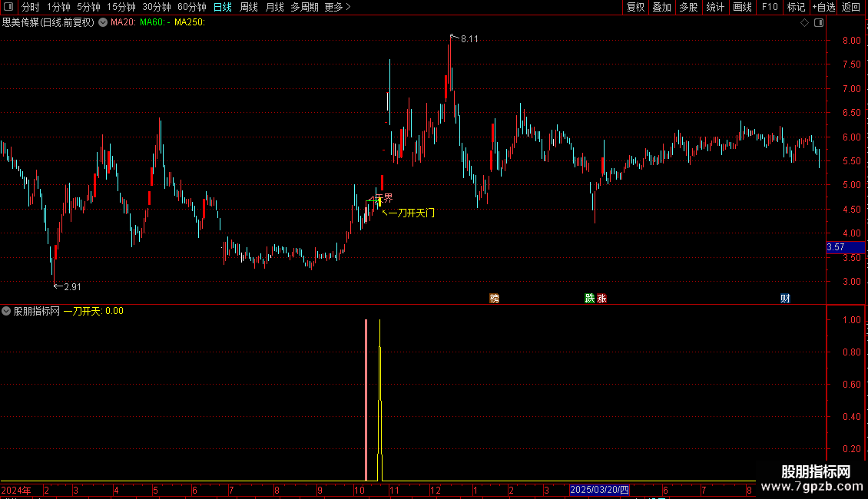Open F10 company info
The height and width of the screenshot is (499, 868).
[770, 7]
